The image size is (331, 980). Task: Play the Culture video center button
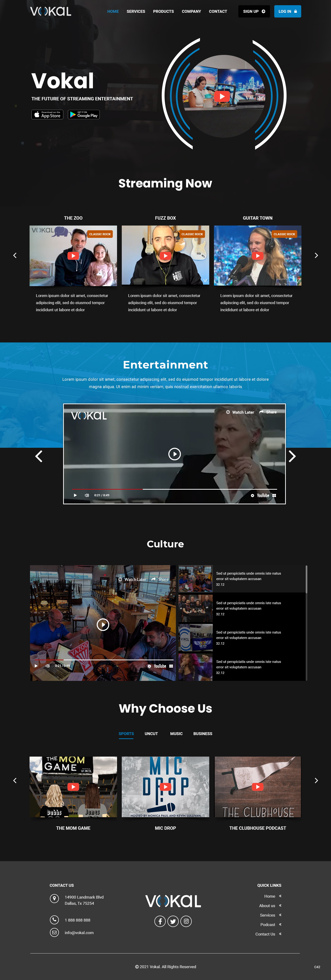(x=103, y=625)
